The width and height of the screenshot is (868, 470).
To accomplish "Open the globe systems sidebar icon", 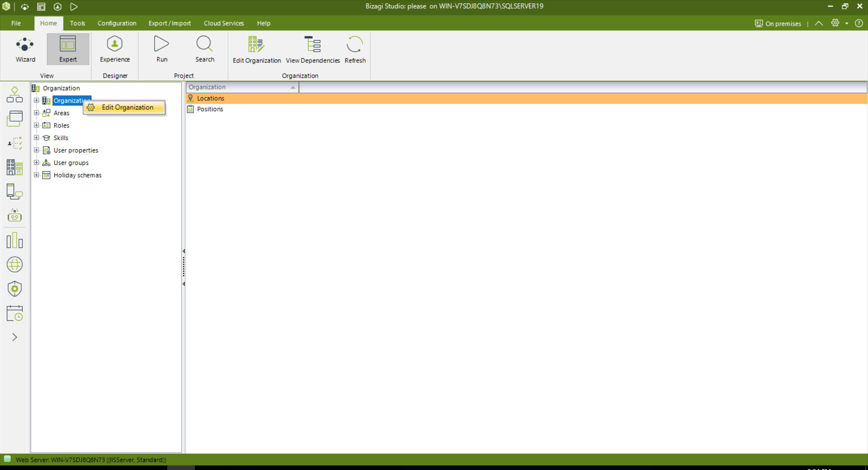I will click(x=14, y=264).
